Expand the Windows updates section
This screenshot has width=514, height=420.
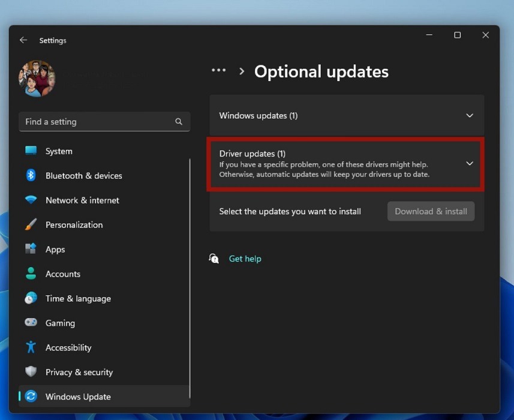(345, 115)
